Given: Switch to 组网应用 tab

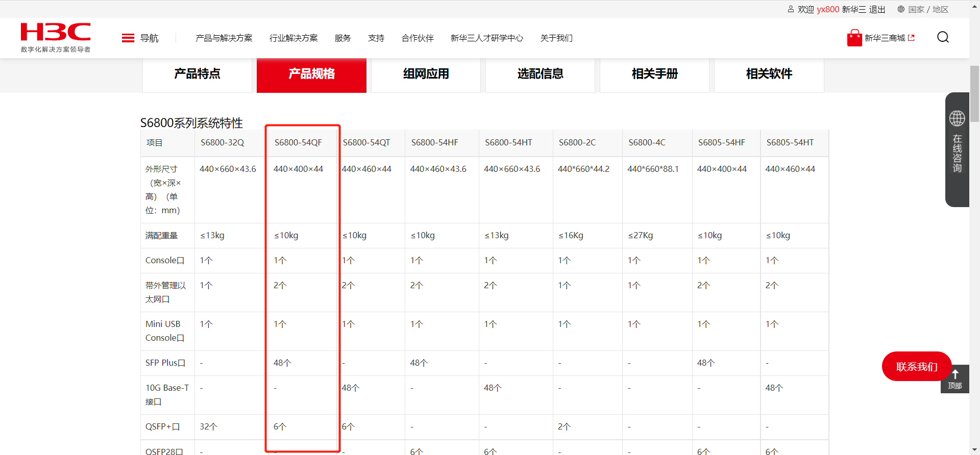Looking at the screenshot, I should [x=426, y=74].
